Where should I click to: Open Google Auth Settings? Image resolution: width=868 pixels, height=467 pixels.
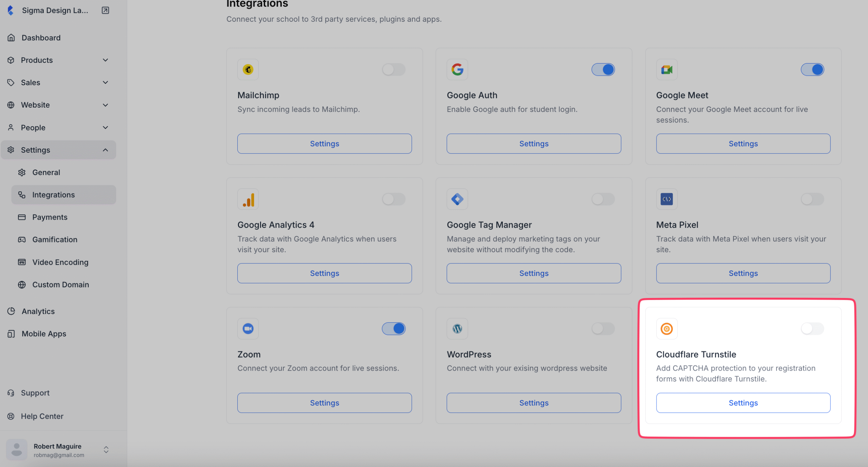pyautogui.click(x=533, y=144)
